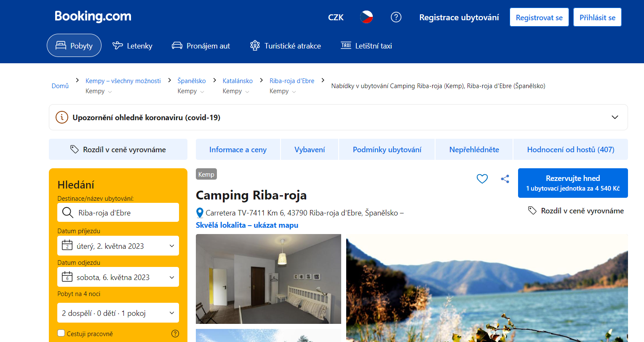
Task: Click the destination search input field
Action: pyautogui.click(x=118, y=213)
